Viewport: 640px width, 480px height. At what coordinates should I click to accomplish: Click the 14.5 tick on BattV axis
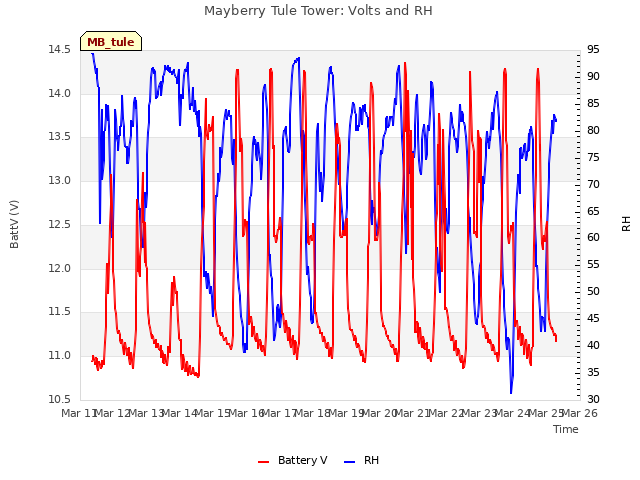click(60, 49)
